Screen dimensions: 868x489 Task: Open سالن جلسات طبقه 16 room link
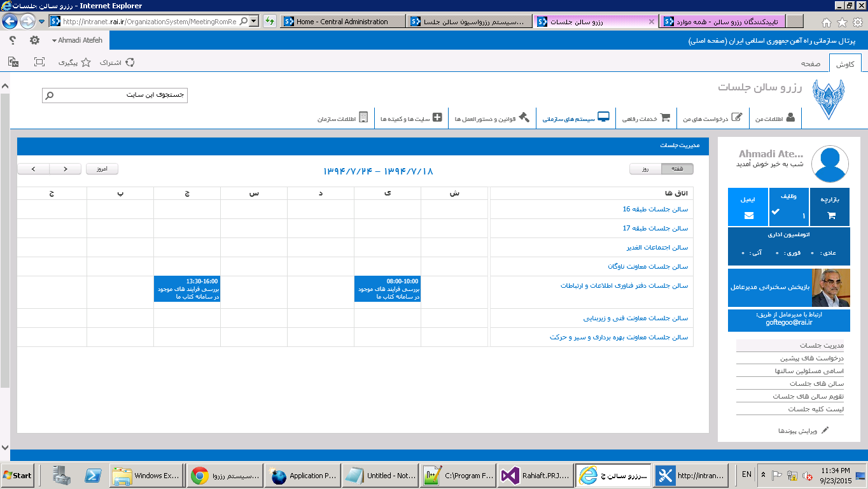(655, 209)
